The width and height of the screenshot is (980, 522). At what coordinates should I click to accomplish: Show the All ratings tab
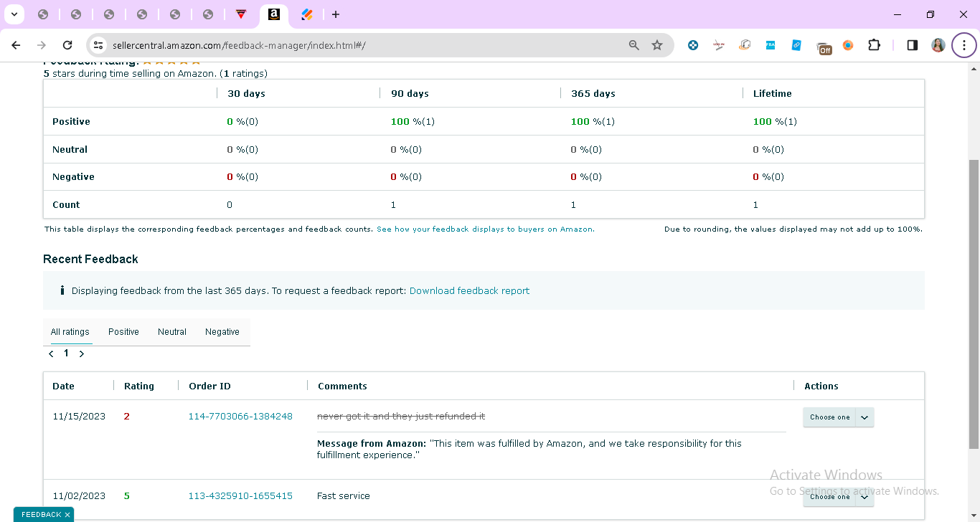click(70, 332)
